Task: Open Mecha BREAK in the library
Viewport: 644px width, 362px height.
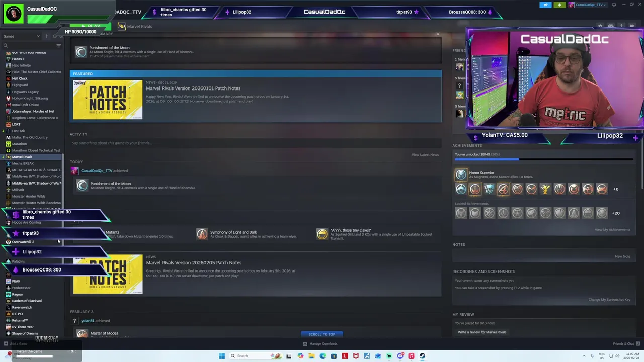Action: pos(23,163)
